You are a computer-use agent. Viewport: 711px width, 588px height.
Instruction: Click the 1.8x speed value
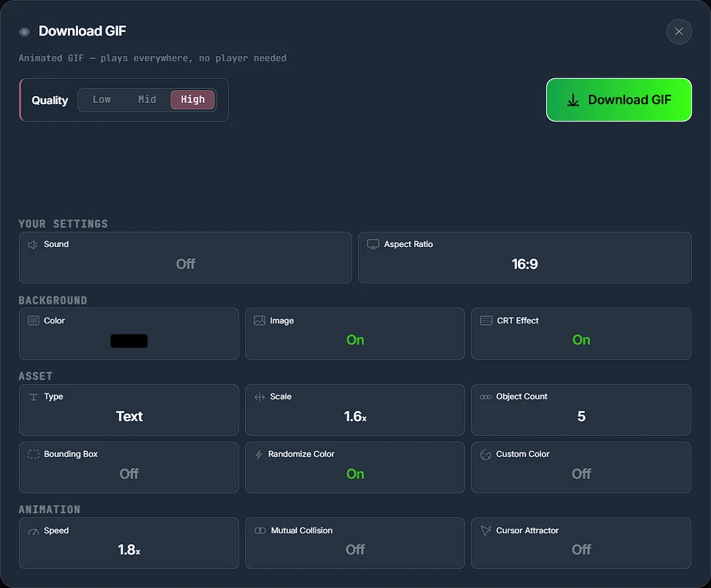point(129,549)
